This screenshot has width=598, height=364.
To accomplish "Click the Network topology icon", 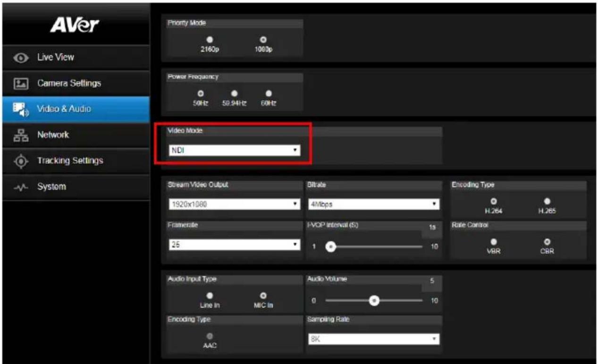I will point(20,135).
